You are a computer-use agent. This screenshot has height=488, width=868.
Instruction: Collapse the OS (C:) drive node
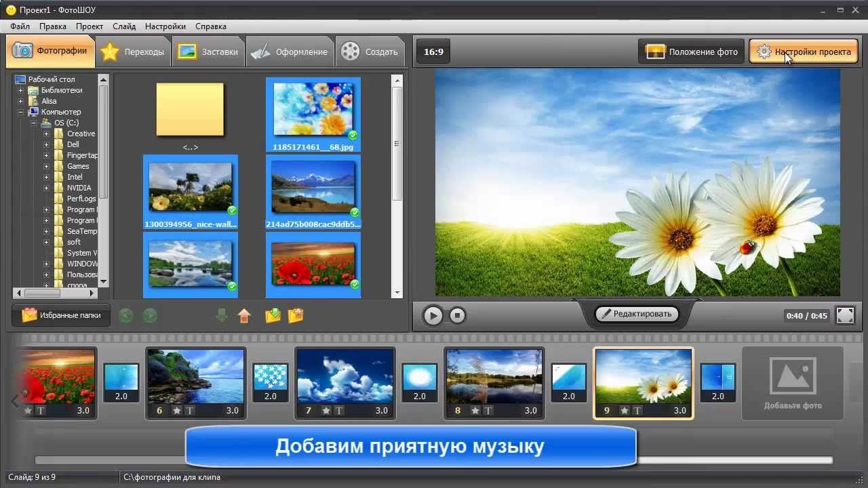(x=33, y=123)
